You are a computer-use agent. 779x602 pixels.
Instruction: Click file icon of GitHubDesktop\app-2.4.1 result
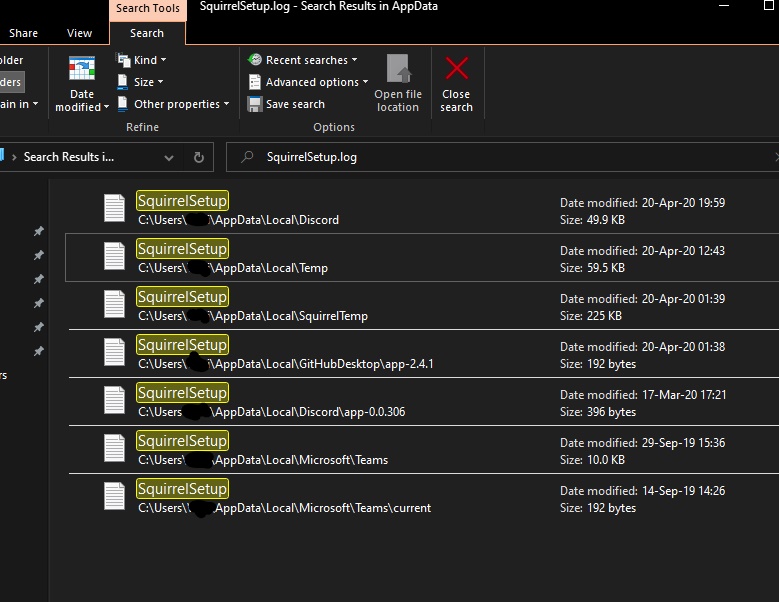(114, 352)
